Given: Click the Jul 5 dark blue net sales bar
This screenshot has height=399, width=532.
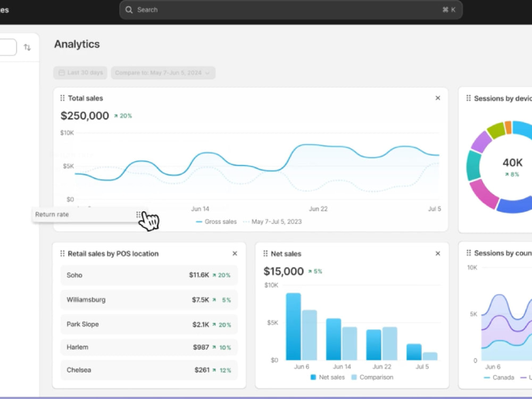Looking at the screenshot, I should (414, 352).
